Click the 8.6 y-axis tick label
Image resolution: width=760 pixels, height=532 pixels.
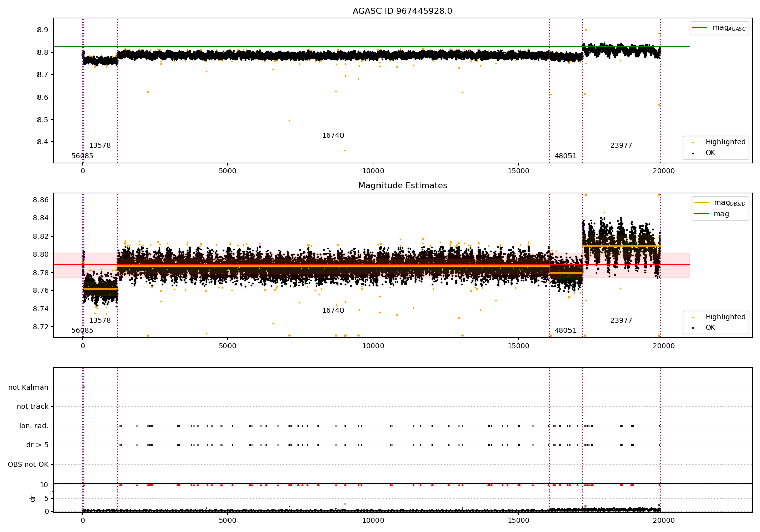point(43,97)
